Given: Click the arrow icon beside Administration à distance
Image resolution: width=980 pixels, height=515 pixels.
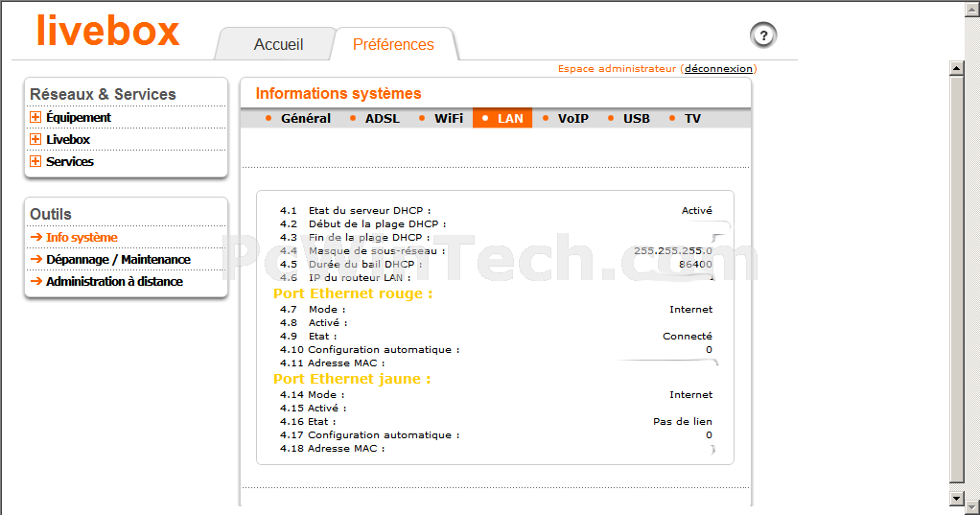Looking at the screenshot, I should (36, 281).
